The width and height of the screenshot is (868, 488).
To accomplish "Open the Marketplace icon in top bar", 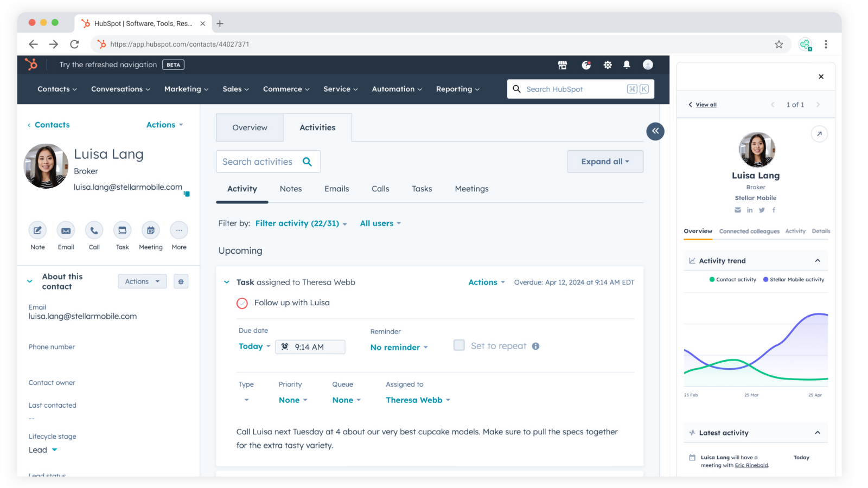I will click(x=563, y=65).
